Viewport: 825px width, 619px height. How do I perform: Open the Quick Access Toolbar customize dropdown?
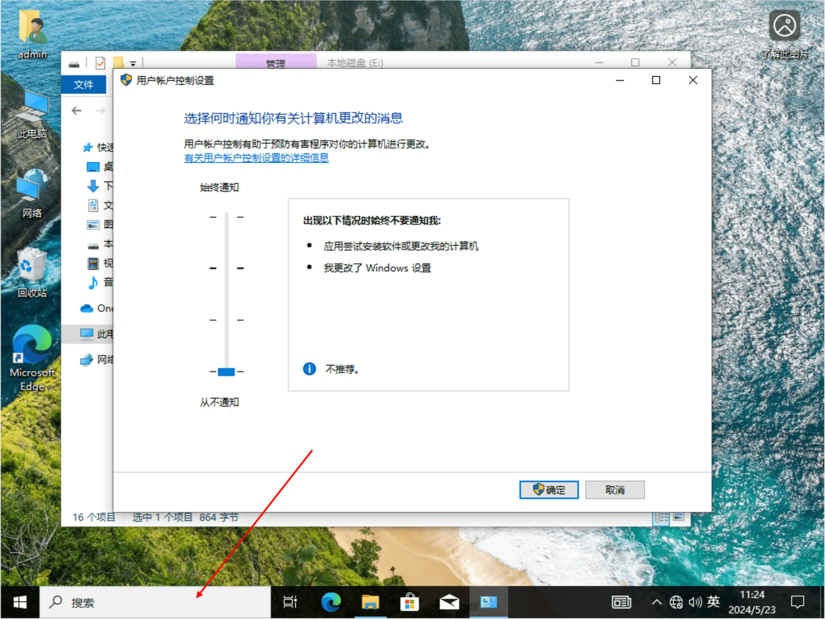[x=131, y=63]
